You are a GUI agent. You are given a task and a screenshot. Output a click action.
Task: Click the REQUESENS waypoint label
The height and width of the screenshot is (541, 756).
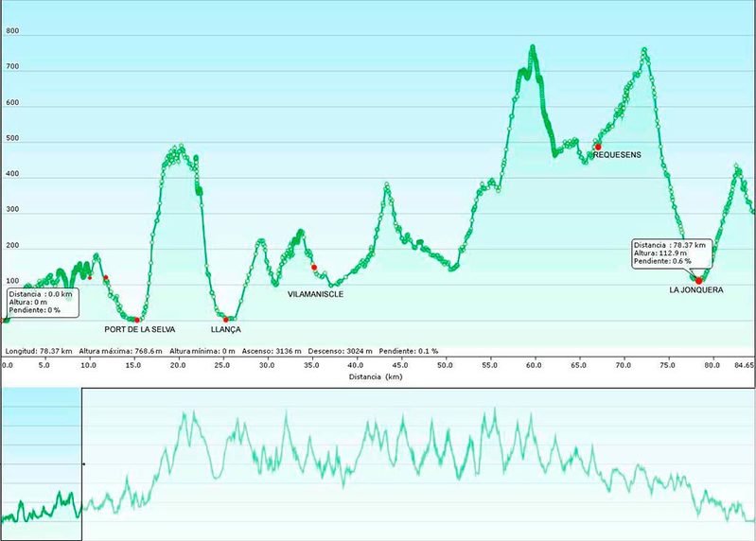point(617,156)
